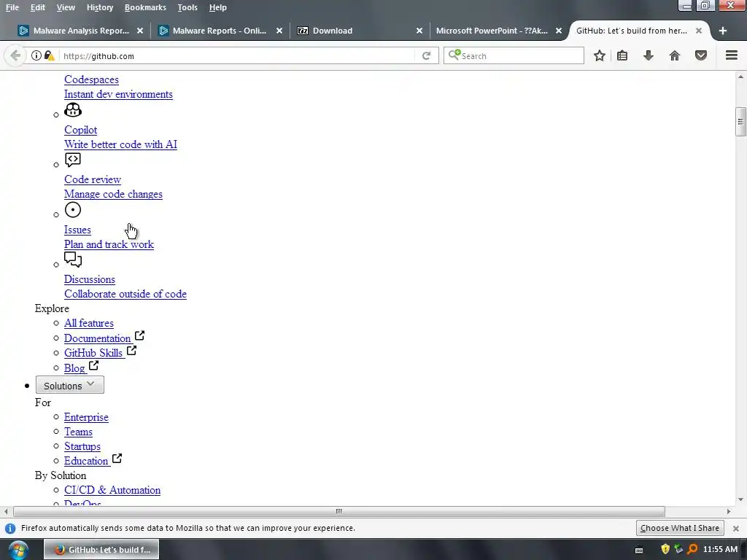
Task: Expand the Solutions dropdown button
Action: point(69,385)
